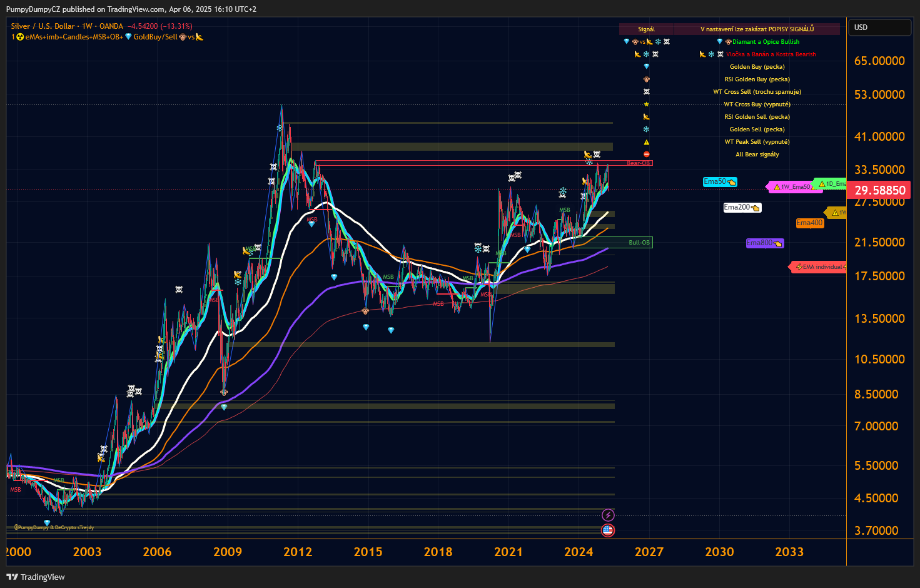Viewport: 920px width, 588px height.
Task: Click the diamond icon beside Golden Buy (pecka)
Action: 647,66
